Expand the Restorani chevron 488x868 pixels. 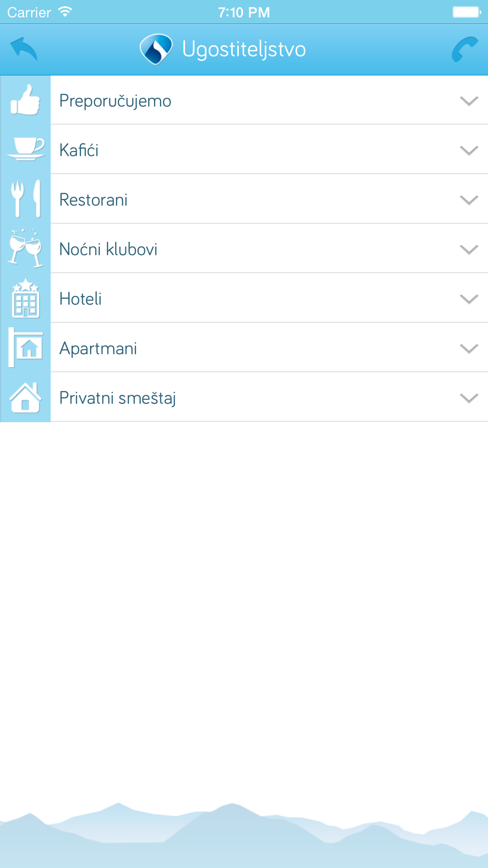click(469, 200)
